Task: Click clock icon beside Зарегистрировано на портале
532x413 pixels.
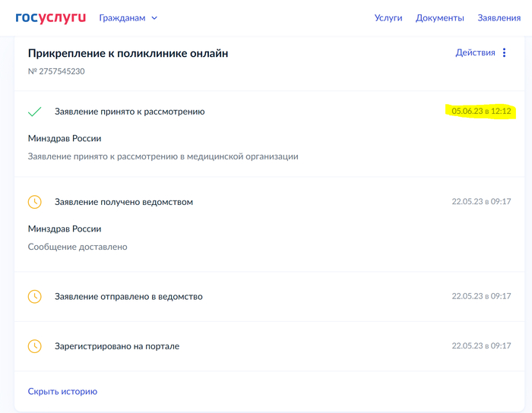Action: point(35,346)
